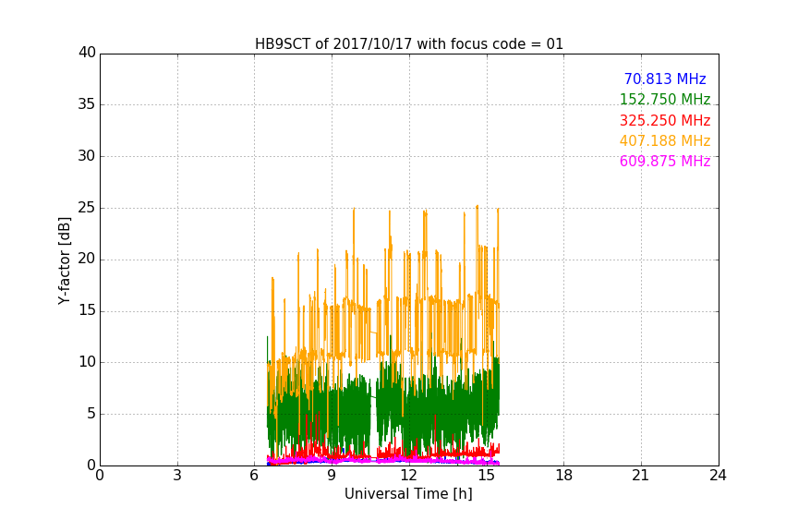Click the x-axis tick label 18
The height and width of the screenshot is (532, 798).
pyautogui.click(x=564, y=476)
